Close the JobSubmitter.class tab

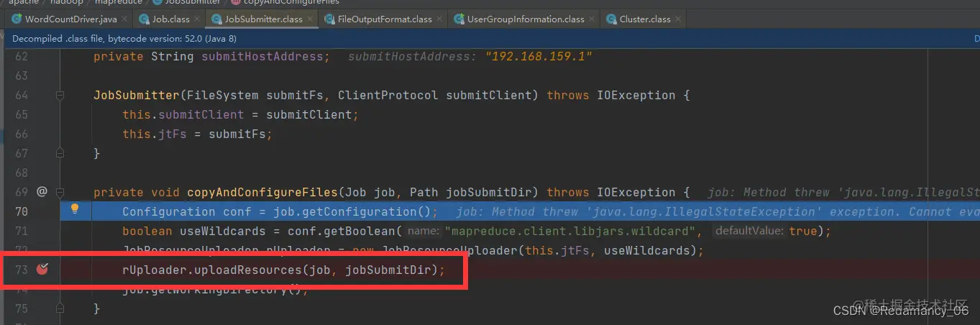[x=311, y=19]
